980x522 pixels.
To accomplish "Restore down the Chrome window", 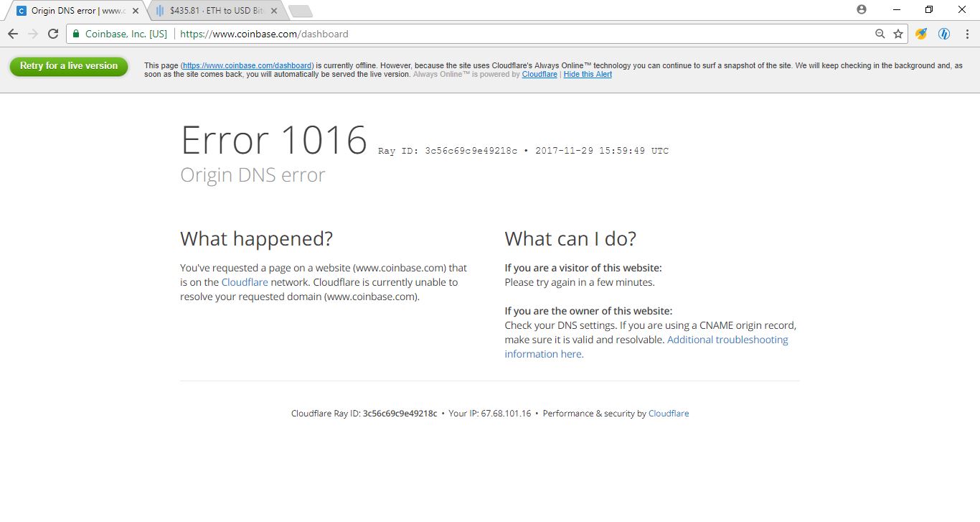I will click(x=929, y=9).
